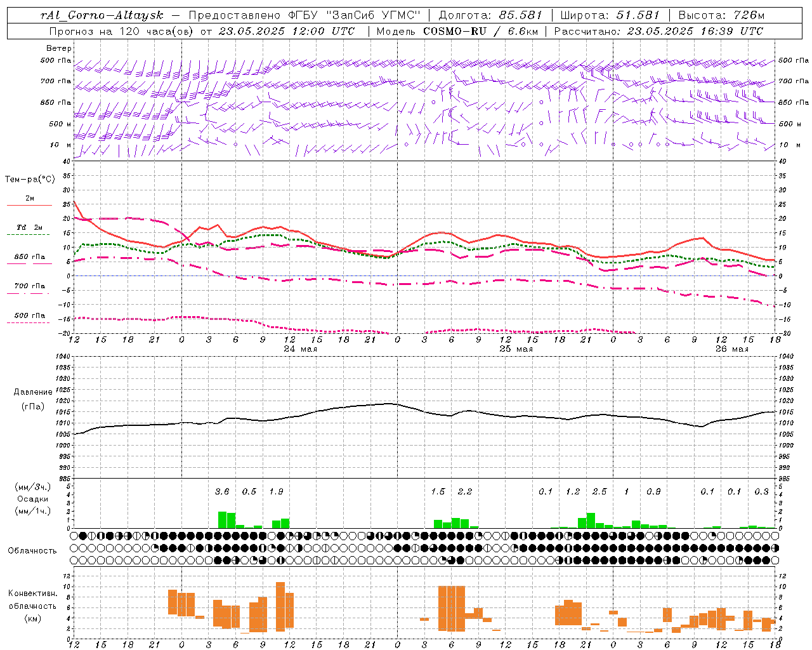Click the "Конвективн." panel label
Image resolution: width=812 pixels, height=650 pixels.
33,594
